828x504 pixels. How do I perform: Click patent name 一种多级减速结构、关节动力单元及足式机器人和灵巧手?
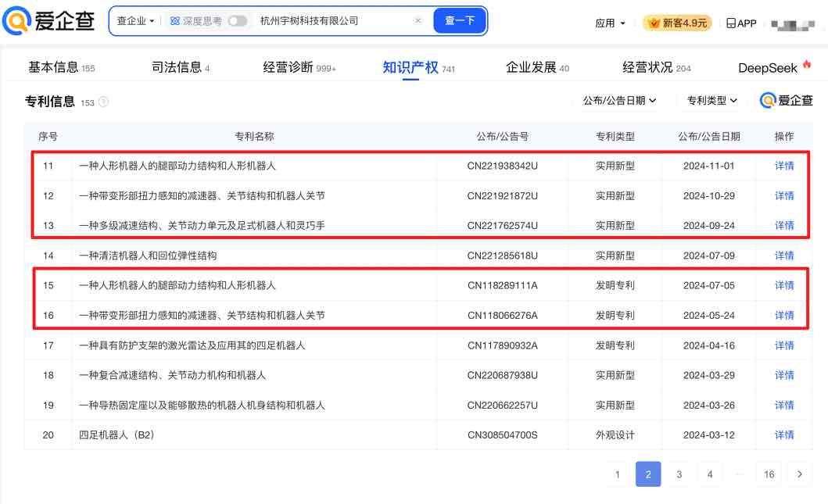click(202, 225)
